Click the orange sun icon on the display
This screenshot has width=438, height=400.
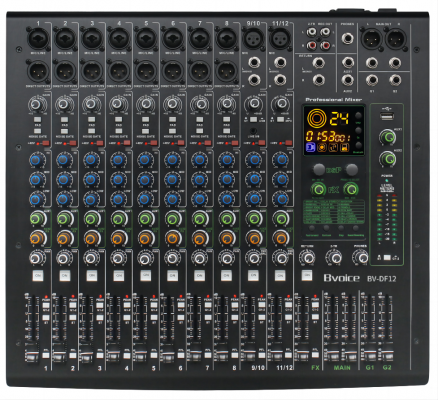[x=322, y=147]
